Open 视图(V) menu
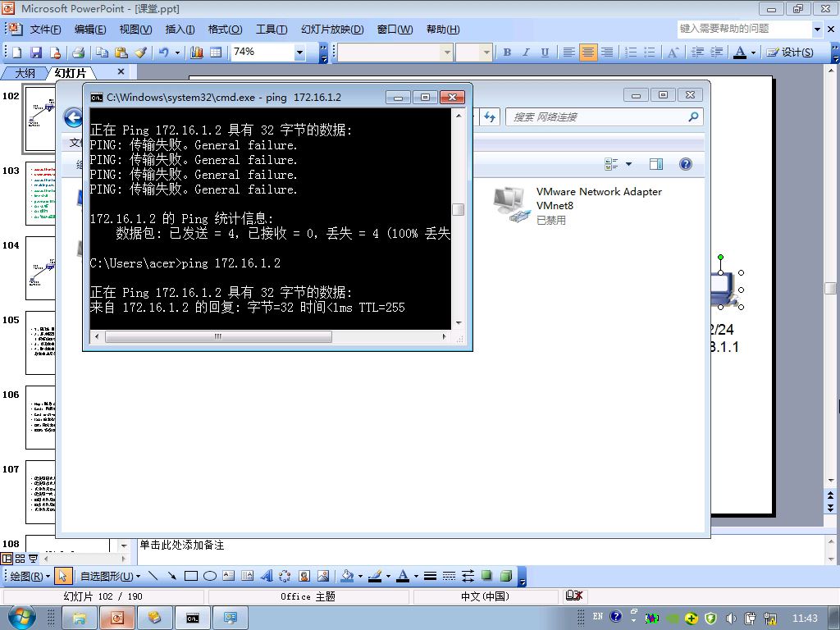Image resolution: width=840 pixels, height=630 pixels. coord(135,30)
